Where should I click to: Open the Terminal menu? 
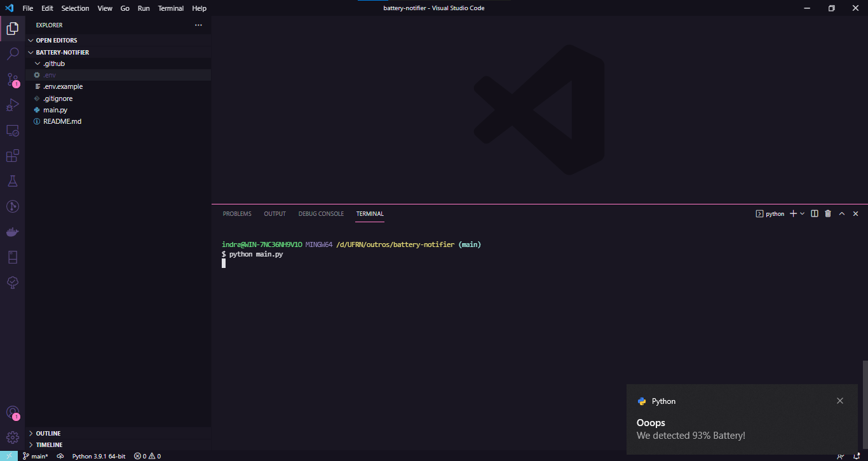[x=171, y=8]
